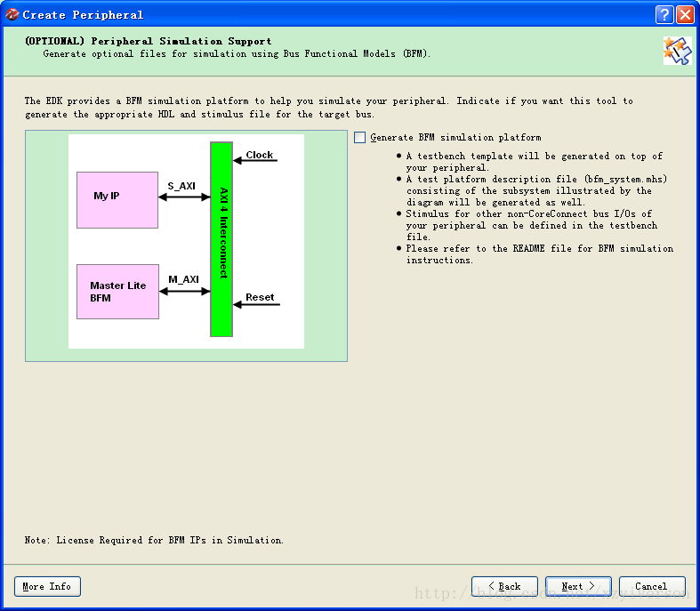The height and width of the screenshot is (611, 700).
Task: Open More Info about simulation support
Action: [47, 586]
